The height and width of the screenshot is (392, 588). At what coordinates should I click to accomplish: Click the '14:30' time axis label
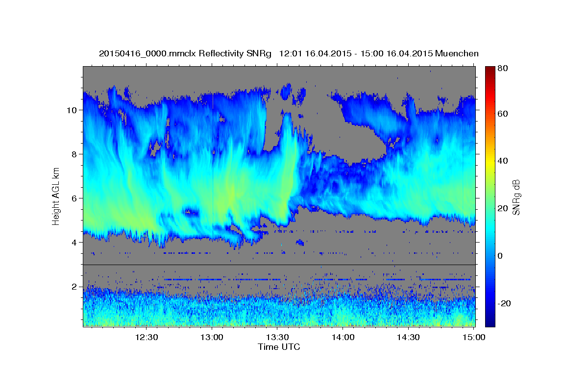(408, 337)
